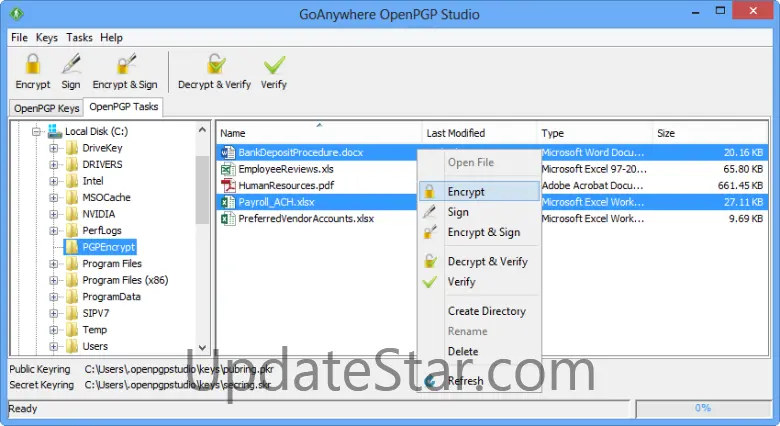The height and width of the screenshot is (426, 780).
Task: Expand the ProgramData folder node
Action: (x=54, y=297)
